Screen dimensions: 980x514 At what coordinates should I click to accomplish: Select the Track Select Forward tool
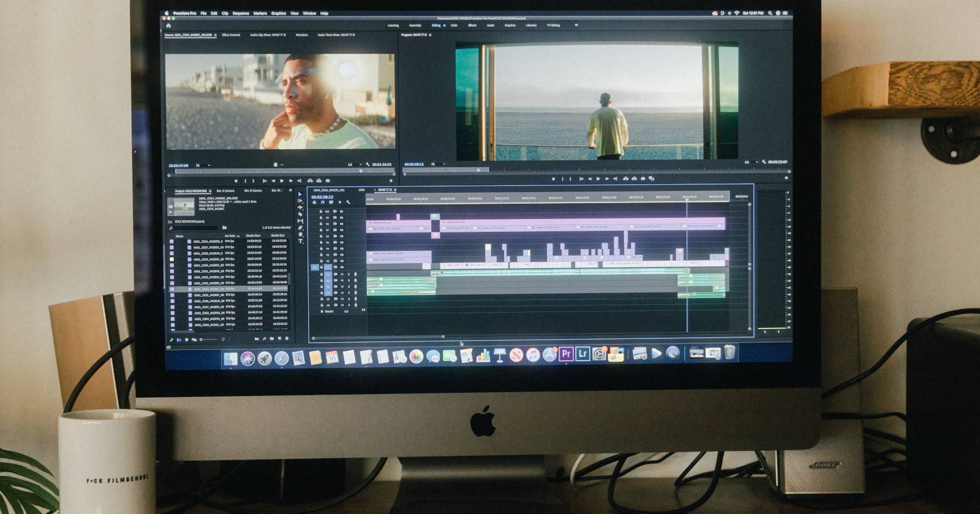pos(300,201)
